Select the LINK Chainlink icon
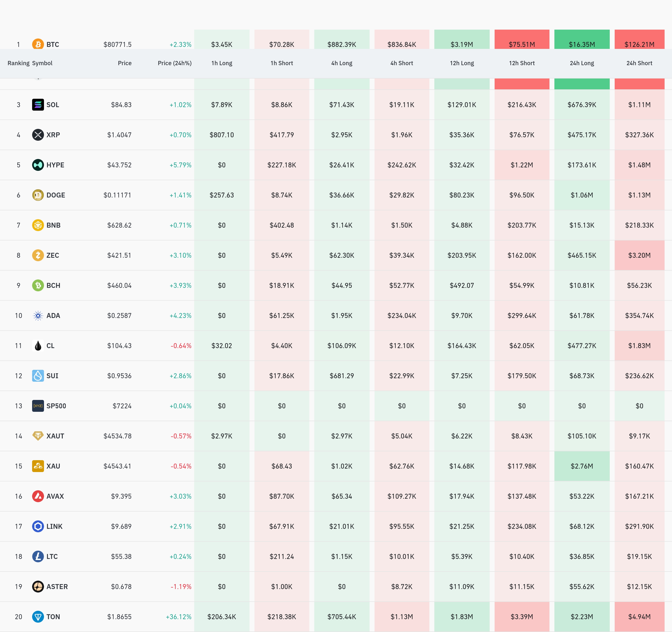This screenshot has width=672, height=632. (x=38, y=526)
